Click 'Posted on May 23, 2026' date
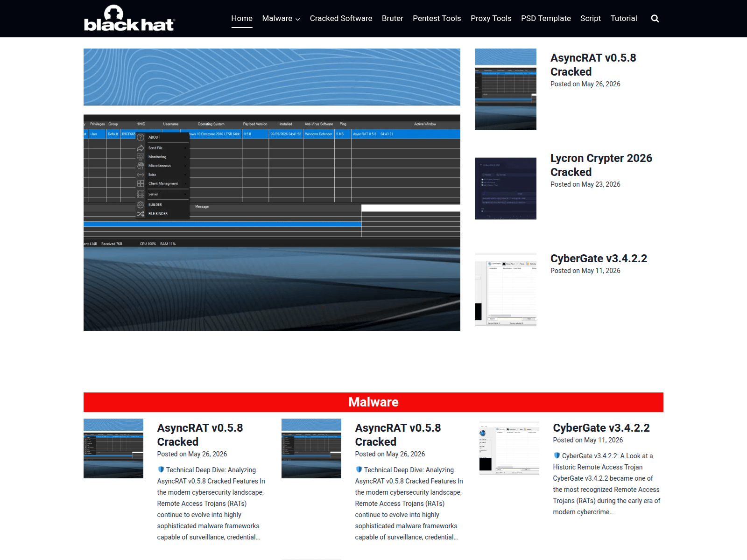The image size is (747, 560). tap(585, 184)
